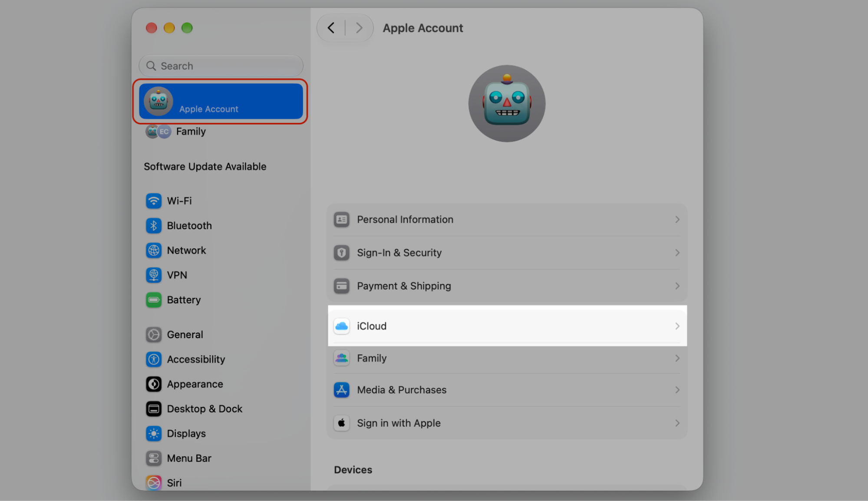Click the General gear icon
Screen dimensions: 868x501
point(154,335)
